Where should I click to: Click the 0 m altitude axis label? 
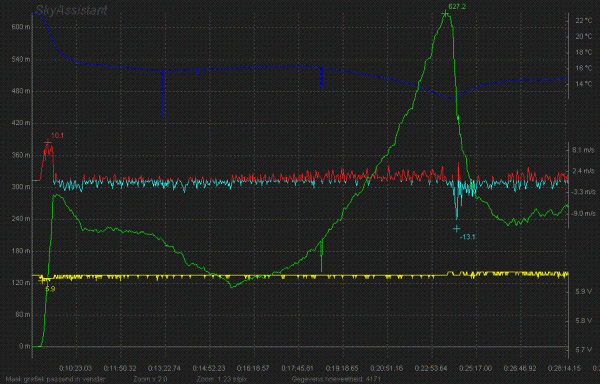(24, 346)
